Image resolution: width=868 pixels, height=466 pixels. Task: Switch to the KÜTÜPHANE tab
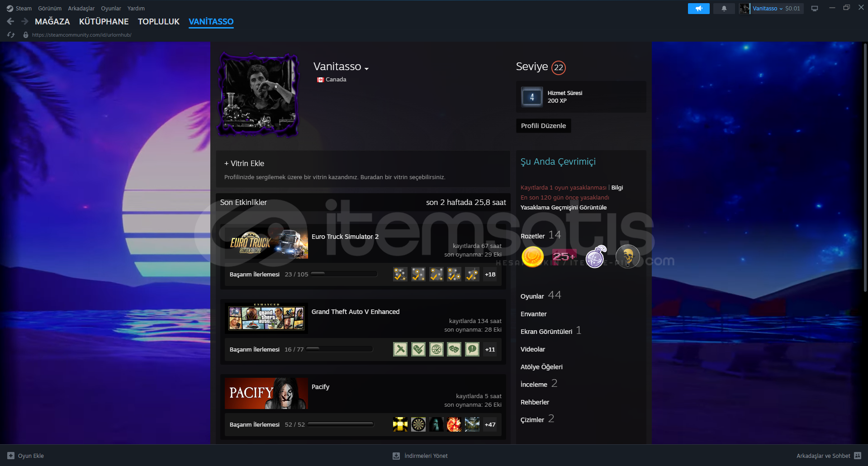104,21
